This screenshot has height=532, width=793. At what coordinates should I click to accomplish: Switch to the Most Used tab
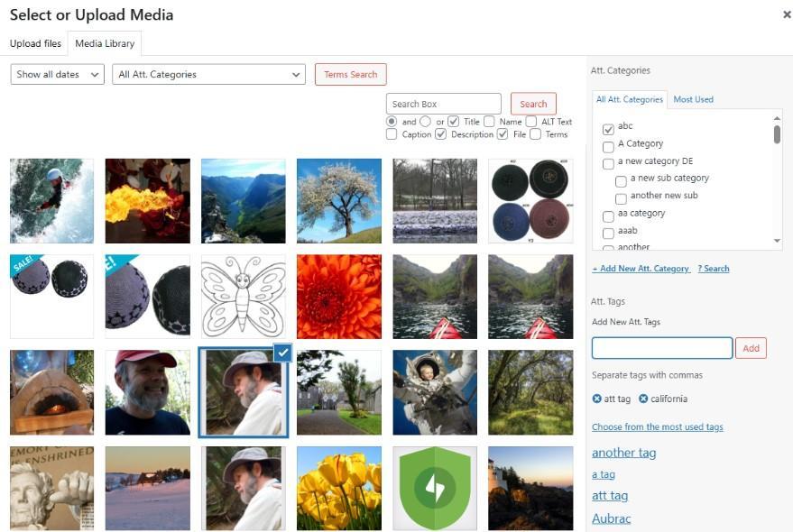pos(693,99)
